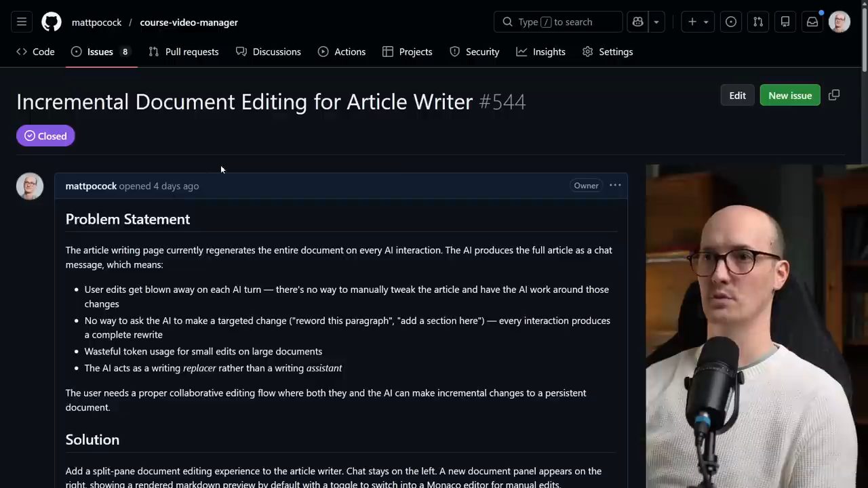Click the course-video-manager repository link
868x488 pixels.
[189, 22]
